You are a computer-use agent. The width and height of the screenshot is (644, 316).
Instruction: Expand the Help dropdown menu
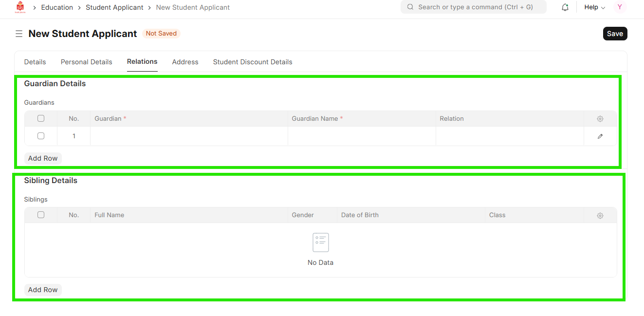pos(594,7)
